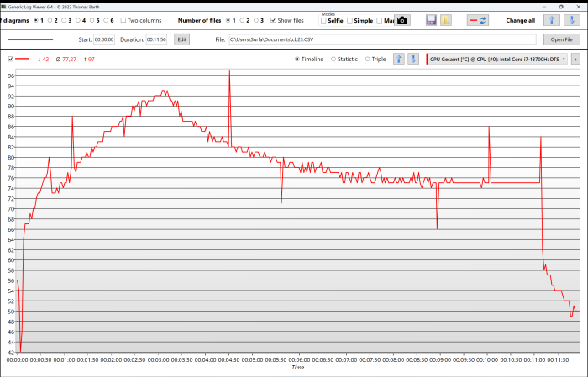Set number of files to 2
588x377 pixels.
(242, 21)
